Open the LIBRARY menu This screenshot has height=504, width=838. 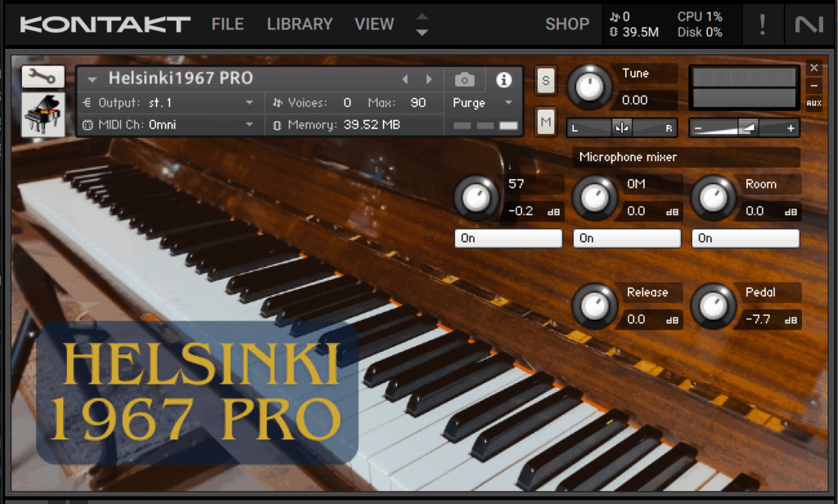(x=300, y=25)
